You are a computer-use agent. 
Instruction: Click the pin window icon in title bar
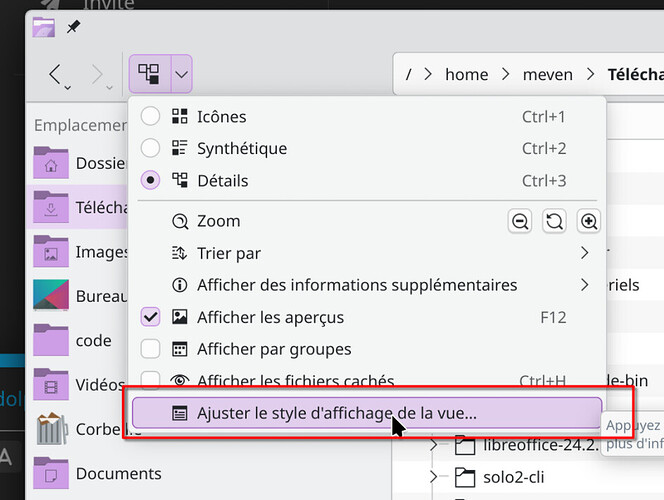(74, 26)
